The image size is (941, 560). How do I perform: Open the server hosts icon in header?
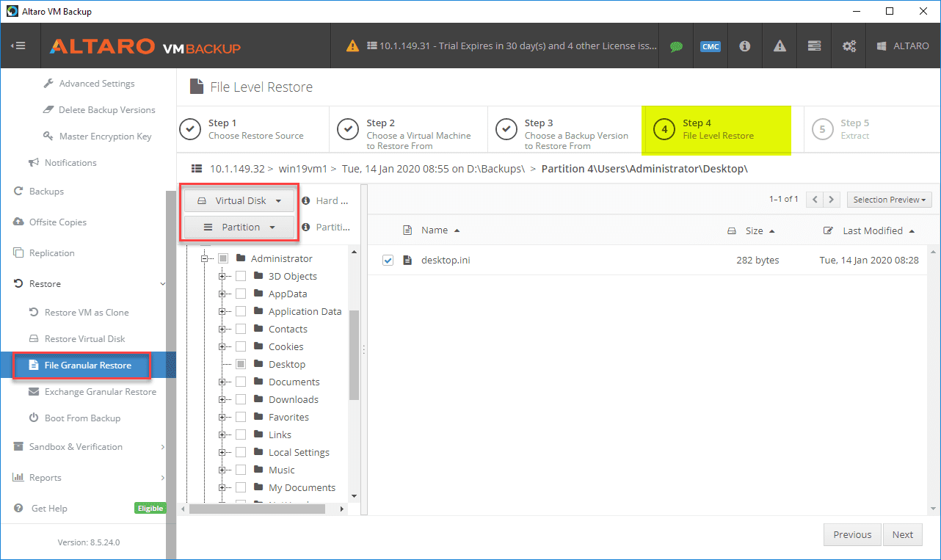tap(814, 46)
